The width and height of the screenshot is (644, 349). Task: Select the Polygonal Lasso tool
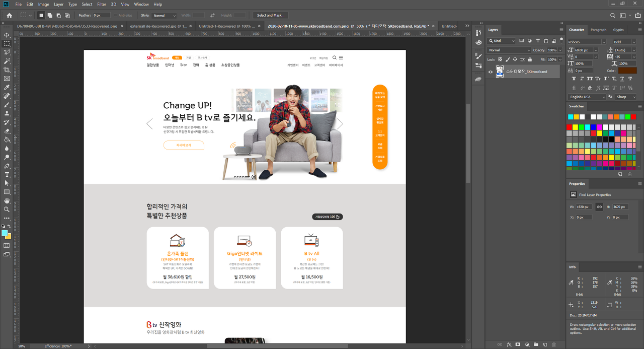pyautogui.click(x=7, y=52)
